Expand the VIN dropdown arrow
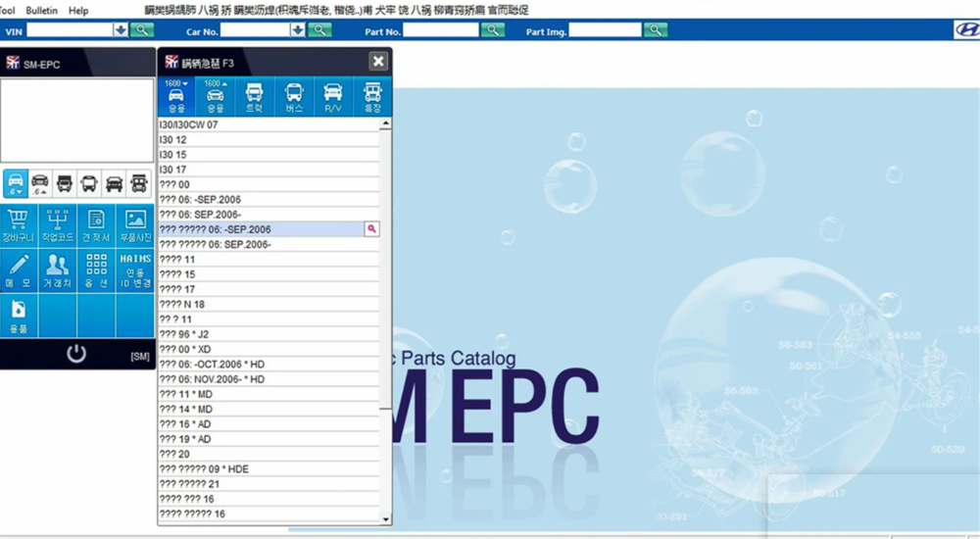The width and height of the screenshot is (980, 539). 121,30
